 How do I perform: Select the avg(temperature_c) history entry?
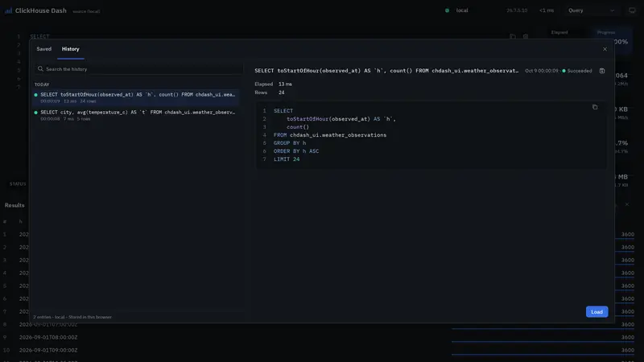coord(136,115)
